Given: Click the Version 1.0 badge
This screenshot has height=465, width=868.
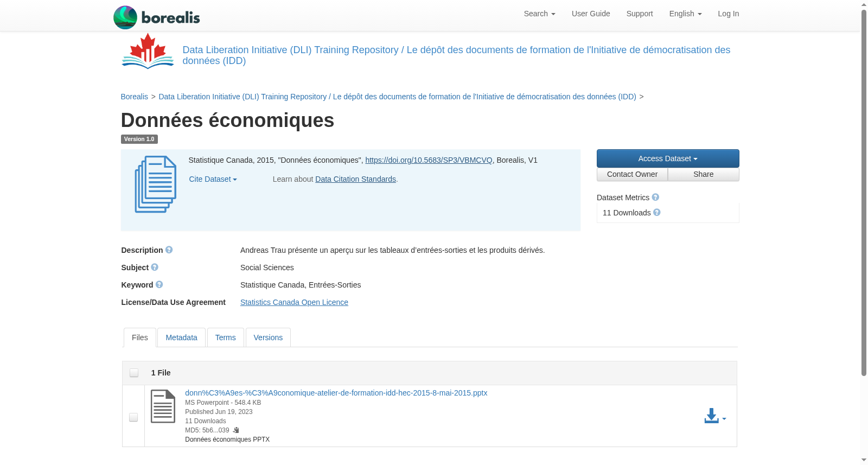Looking at the screenshot, I should click(139, 139).
